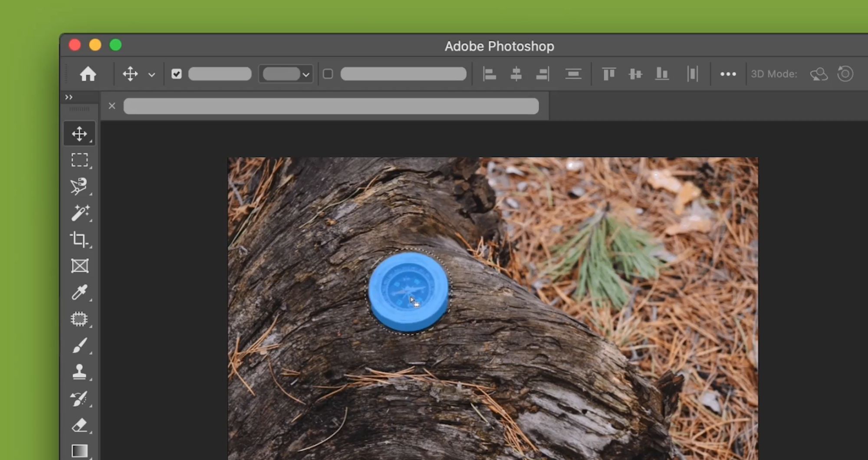Open the Move tool preset picker dropdown
This screenshot has height=460, width=868.
tap(151, 75)
